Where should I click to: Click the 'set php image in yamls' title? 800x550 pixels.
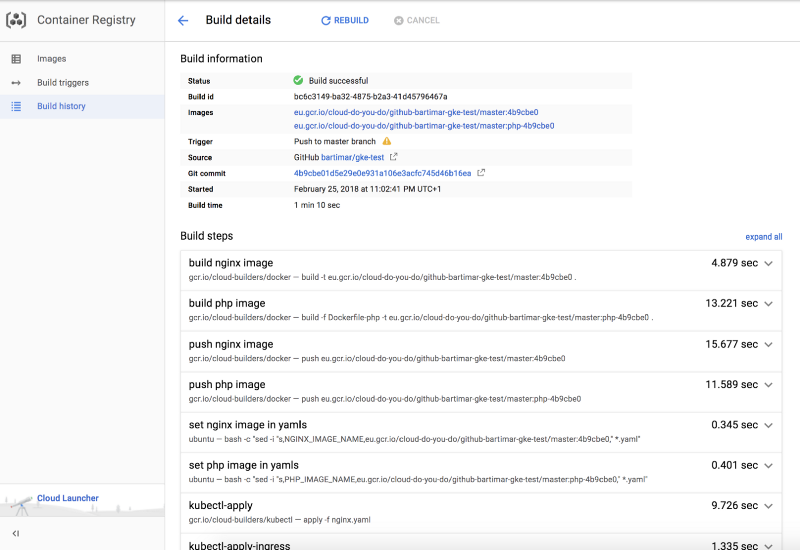coord(243,465)
